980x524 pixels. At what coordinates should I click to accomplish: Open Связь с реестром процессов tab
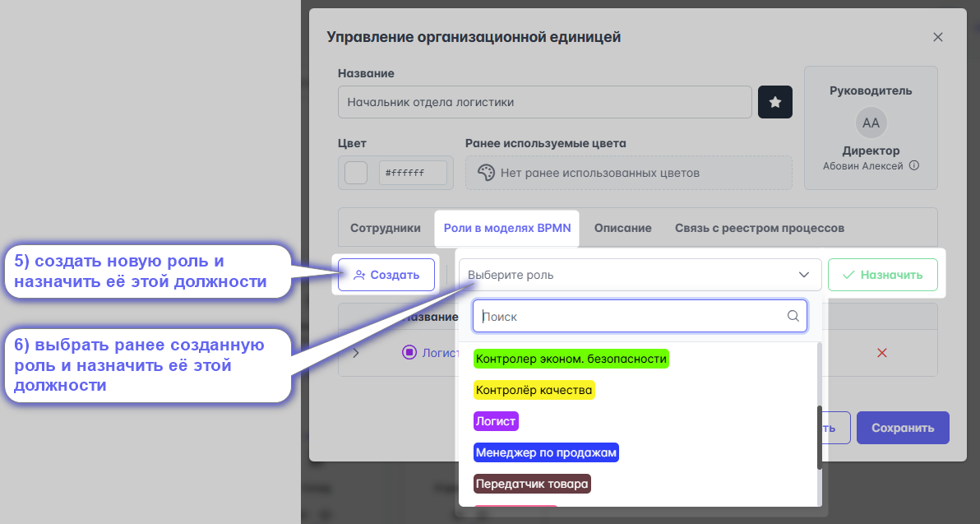click(759, 228)
